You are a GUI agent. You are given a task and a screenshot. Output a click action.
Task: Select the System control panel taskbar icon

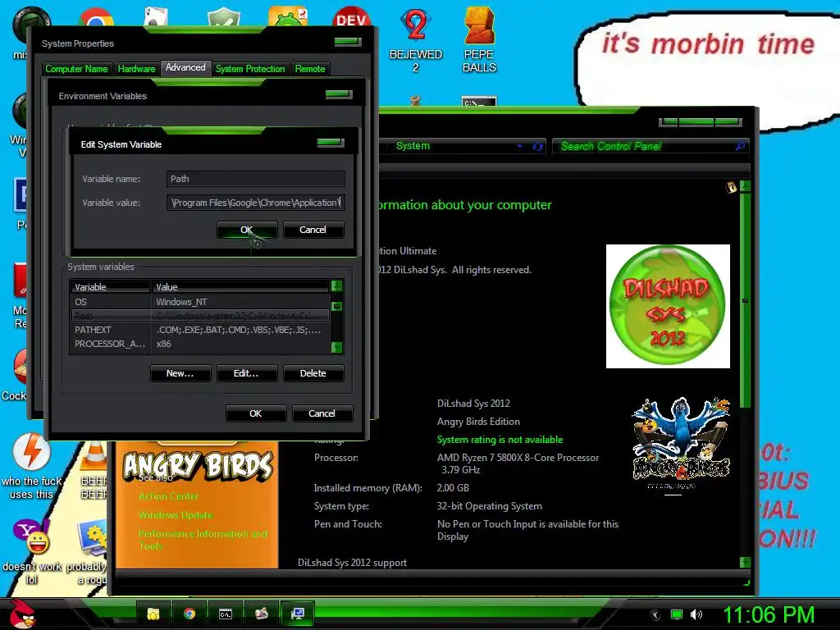tap(298, 614)
